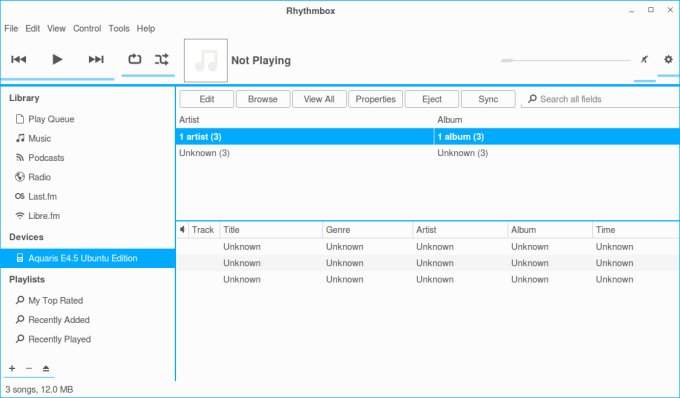The height and width of the screenshot is (398, 680).
Task: Open the File menu
Action: 11,29
